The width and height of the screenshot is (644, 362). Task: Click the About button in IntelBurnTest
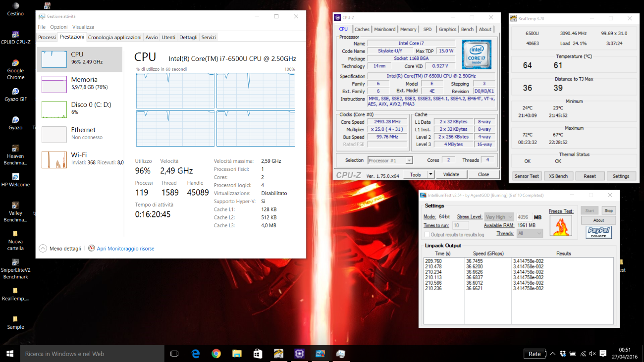[x=598, y=220]
